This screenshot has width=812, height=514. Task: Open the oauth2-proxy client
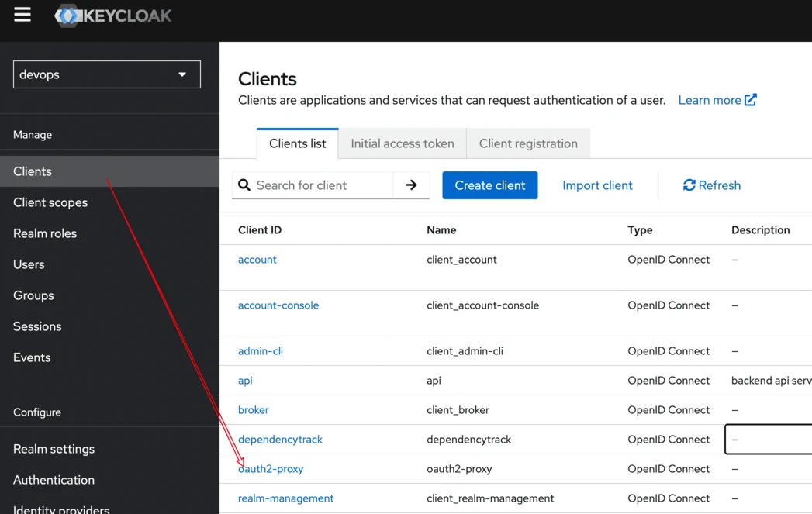(x=271, y=468)
